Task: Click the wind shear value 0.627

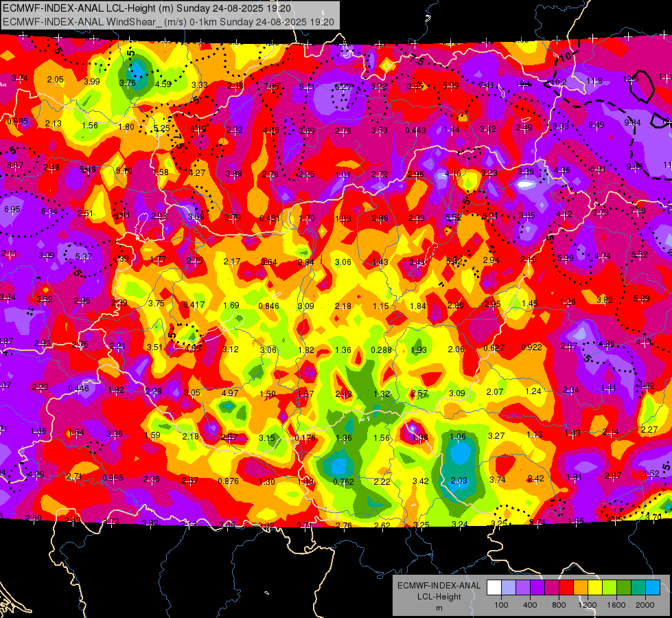Action: pyautogui.click(x=494, y=348)
